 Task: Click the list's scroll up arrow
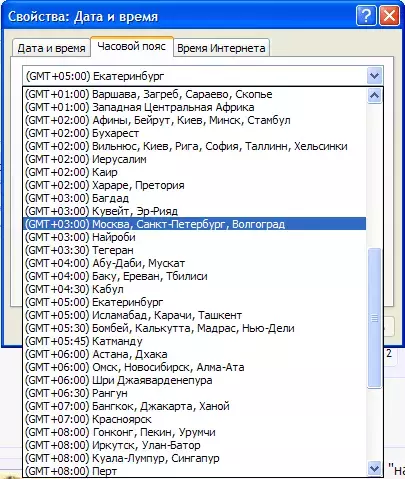point(374,96)
